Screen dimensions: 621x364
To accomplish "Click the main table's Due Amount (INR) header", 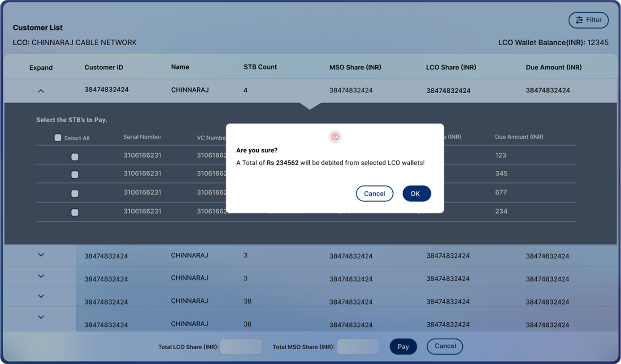I will click(x=554, y=67).
